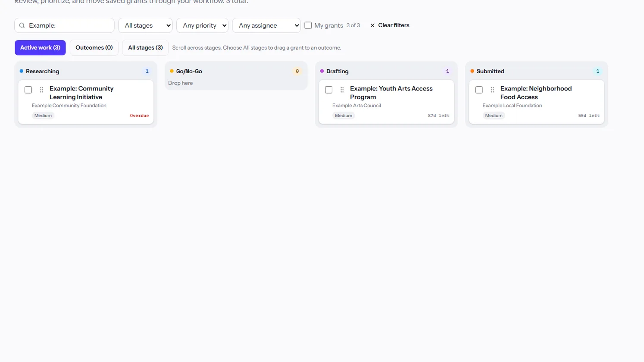Screen dimensions: 644x362
Task: Open the Any assignee dropdown
Action: pyautogui.click(x=266, y=25)
